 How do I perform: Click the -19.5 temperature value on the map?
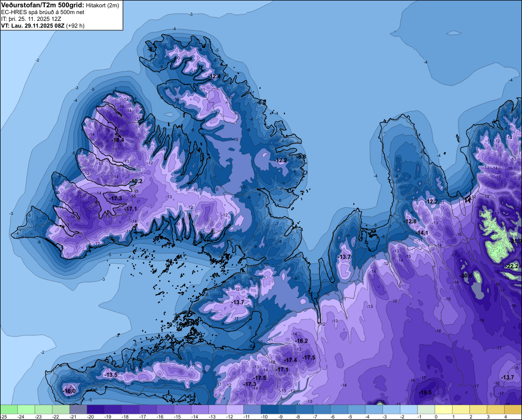pyautogui.click(x=425, y=393)
